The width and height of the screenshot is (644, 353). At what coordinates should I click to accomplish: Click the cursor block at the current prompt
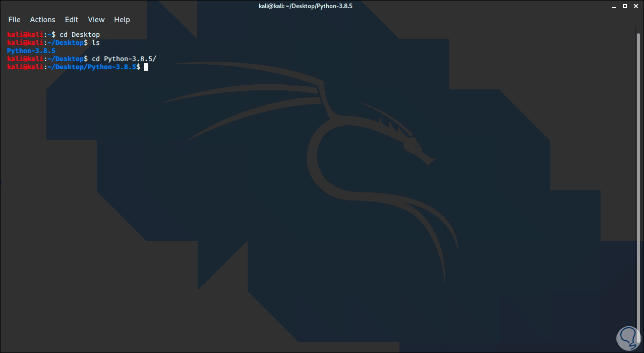146,67
